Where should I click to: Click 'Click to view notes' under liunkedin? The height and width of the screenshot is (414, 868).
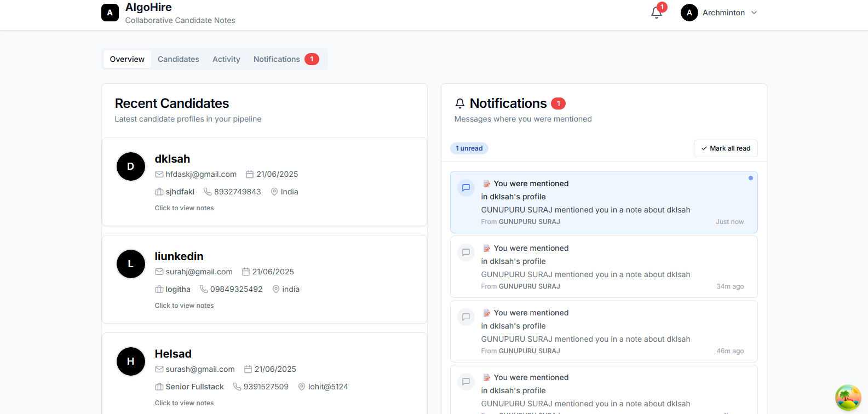tap(184, 306)
